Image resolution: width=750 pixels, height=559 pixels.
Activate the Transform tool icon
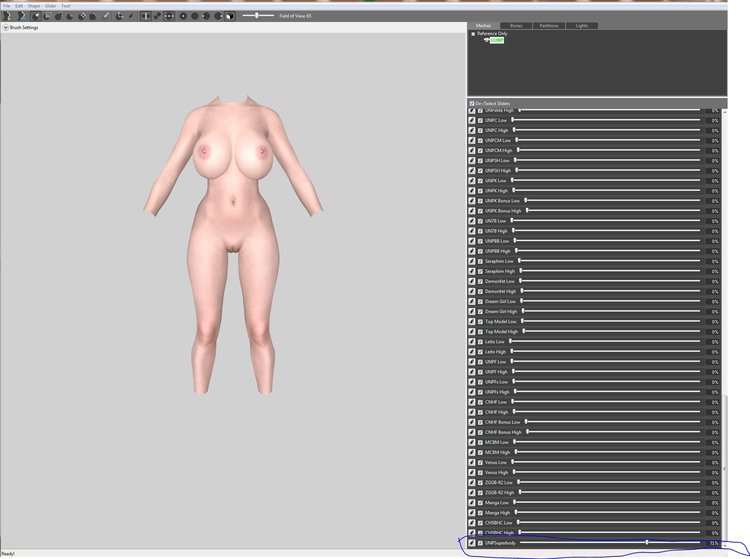tap(120, 16)
